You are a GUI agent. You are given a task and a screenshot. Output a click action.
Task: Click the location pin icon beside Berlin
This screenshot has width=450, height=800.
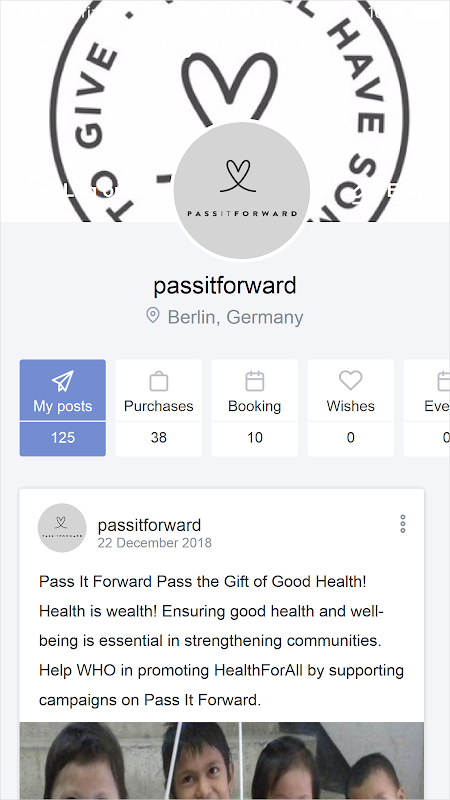click(153, 315)
